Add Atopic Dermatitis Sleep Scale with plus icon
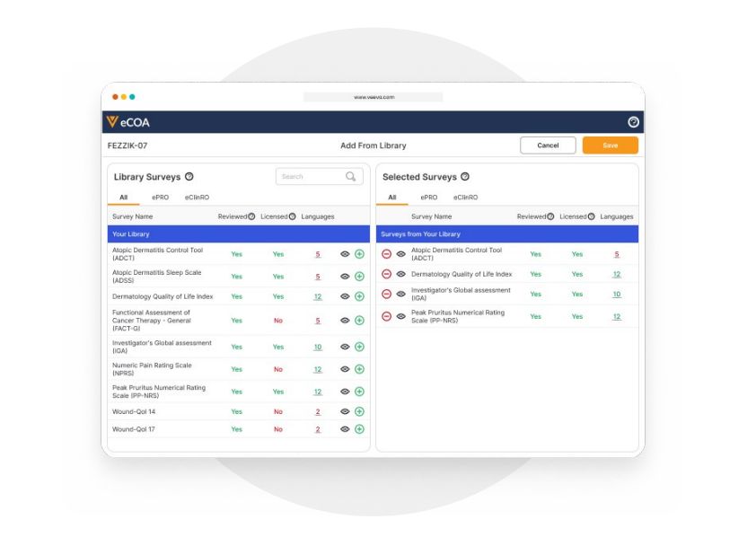 tap(359, 277)
